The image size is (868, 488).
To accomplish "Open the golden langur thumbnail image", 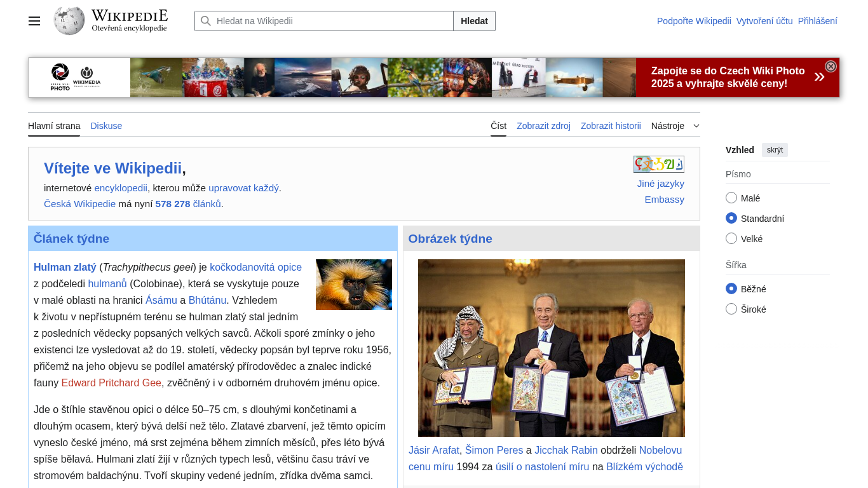I will click(353, 285).
